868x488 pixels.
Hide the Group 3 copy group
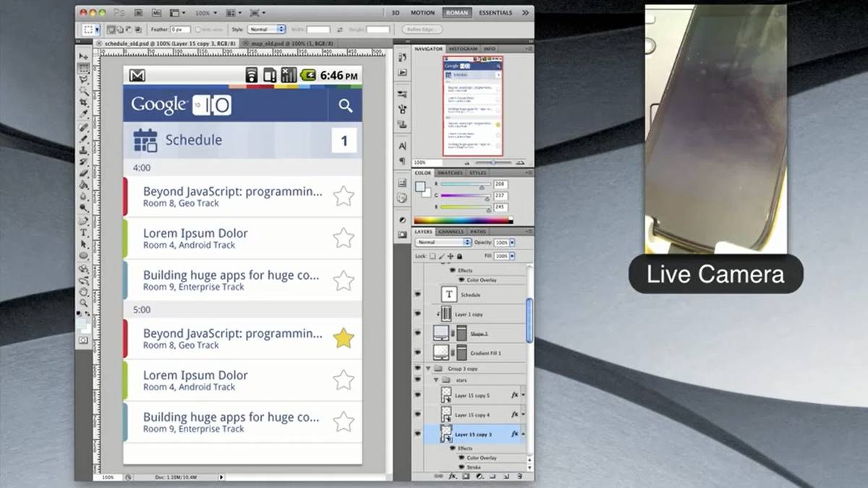418,368
